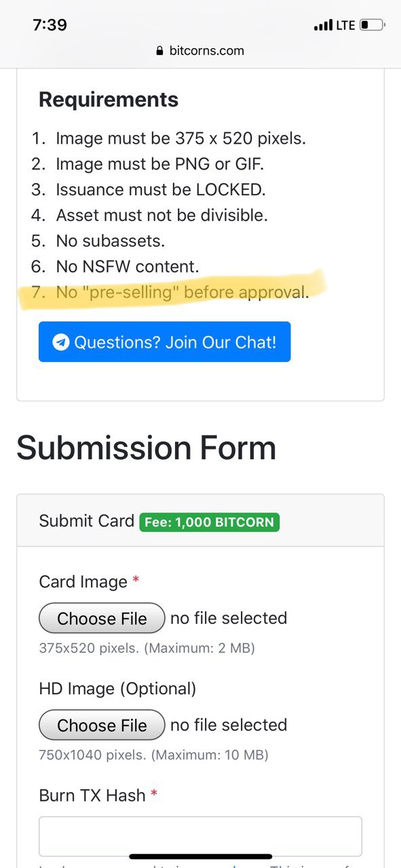Select the Submit Card panel header

200,521
